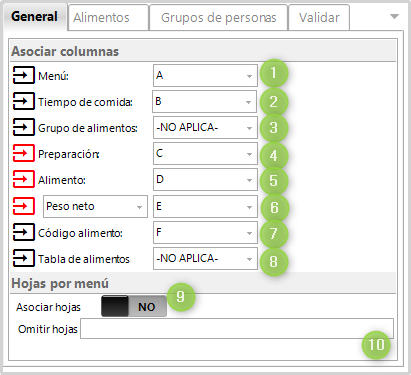Open the Validar tab
The image size is (411, 375).
(319, 17)
